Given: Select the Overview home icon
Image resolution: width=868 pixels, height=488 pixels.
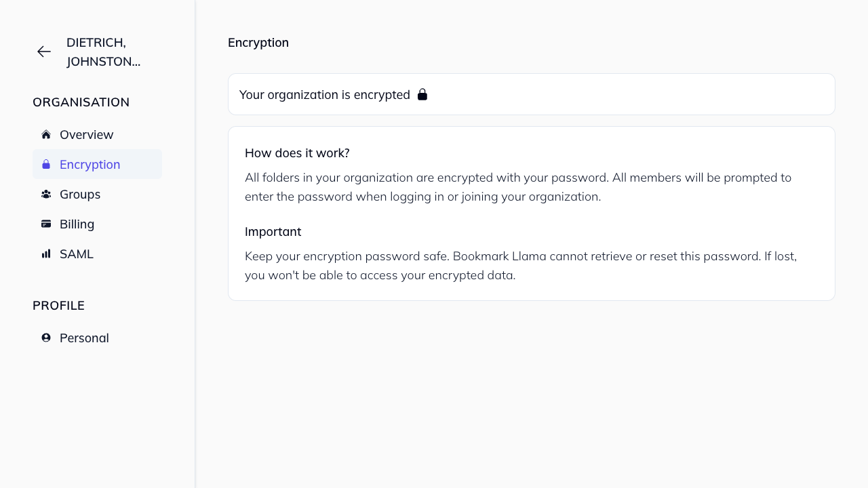Looking at the screenshot, I should 45,134.
